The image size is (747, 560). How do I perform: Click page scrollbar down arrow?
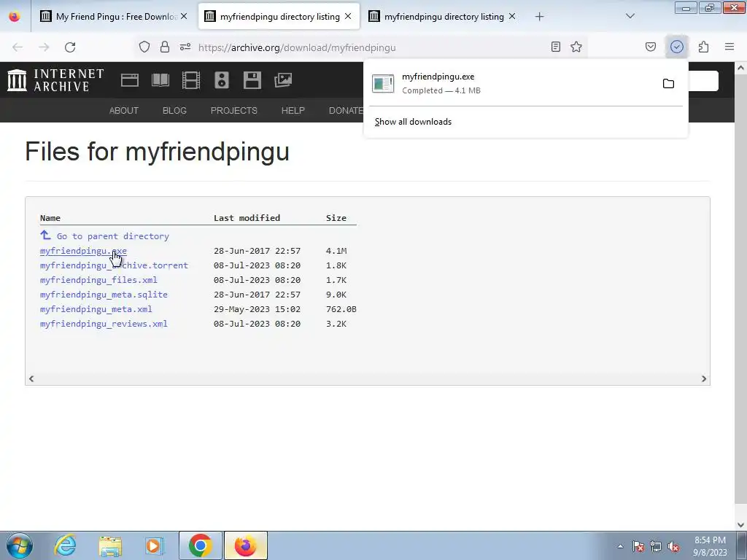point(740,524)
